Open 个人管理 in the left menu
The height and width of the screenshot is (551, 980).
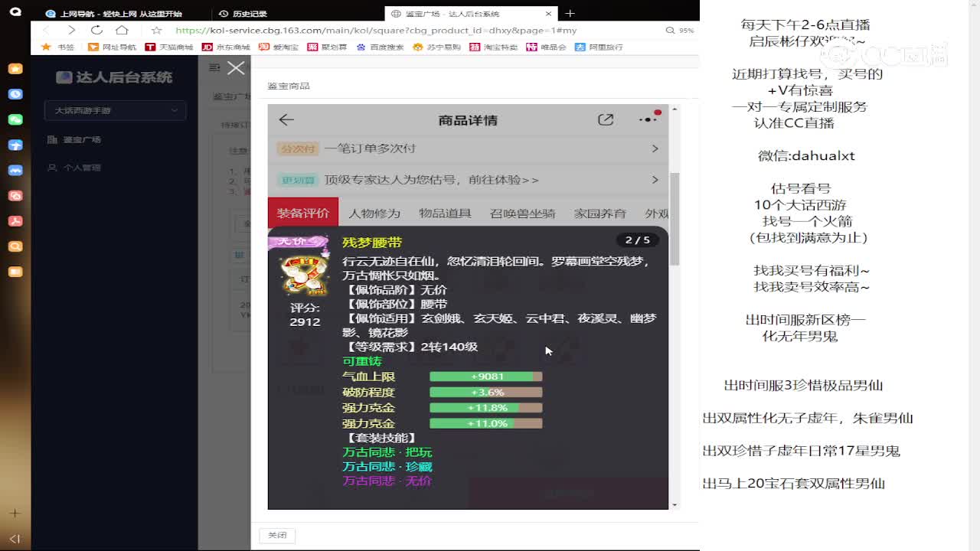82,167
